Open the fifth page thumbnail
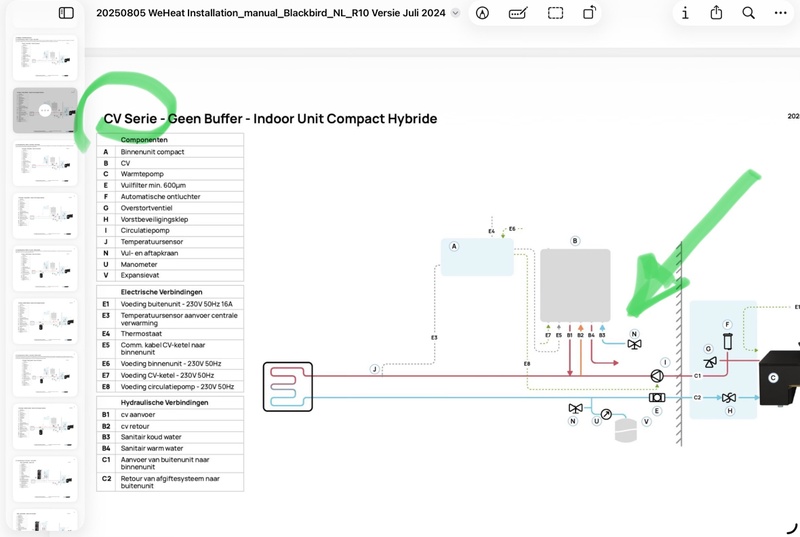This screenshot has width=800, height=537. (45, 268)
